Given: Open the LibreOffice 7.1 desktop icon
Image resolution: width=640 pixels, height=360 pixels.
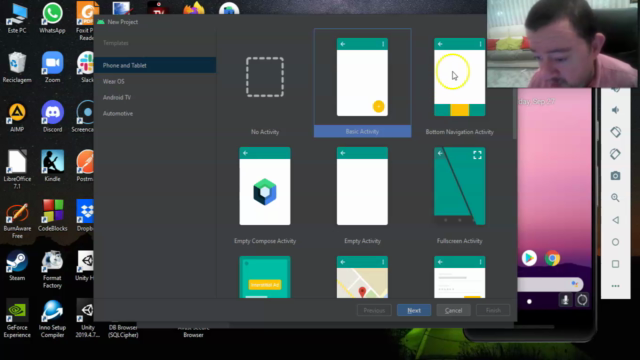Looking at the screenshot, I should click(x=17, y=169).
